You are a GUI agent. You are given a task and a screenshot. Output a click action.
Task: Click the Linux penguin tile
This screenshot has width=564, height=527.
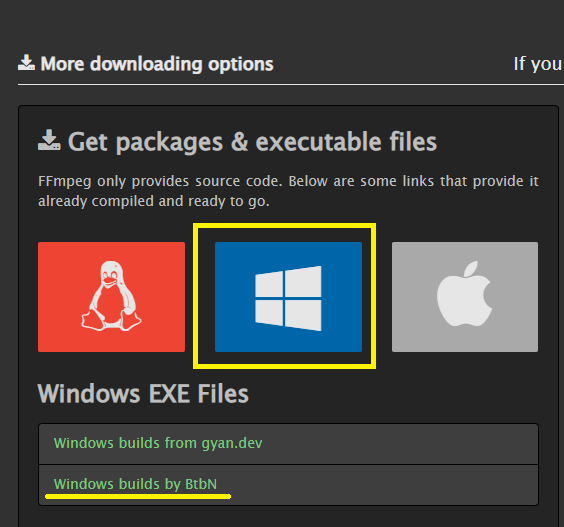point(112,297)
